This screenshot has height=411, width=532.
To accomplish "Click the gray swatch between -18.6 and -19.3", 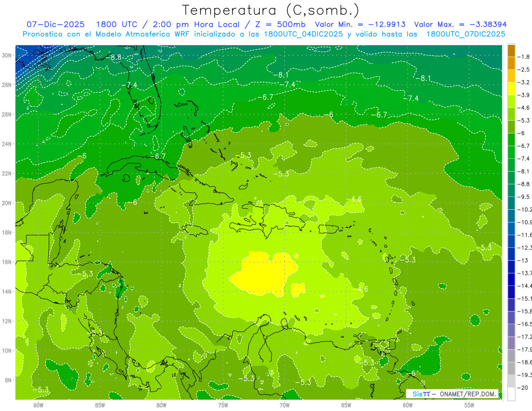I will coord(511,368).
